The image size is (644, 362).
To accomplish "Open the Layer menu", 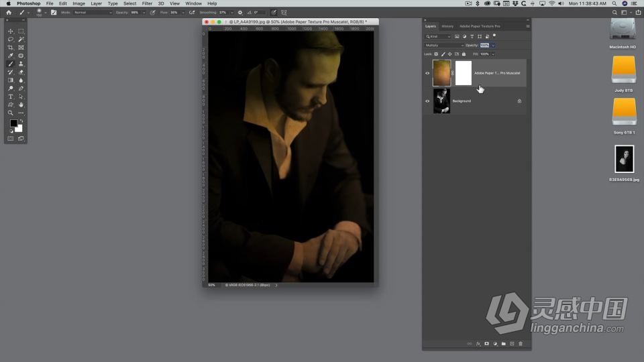I will 96,3.
